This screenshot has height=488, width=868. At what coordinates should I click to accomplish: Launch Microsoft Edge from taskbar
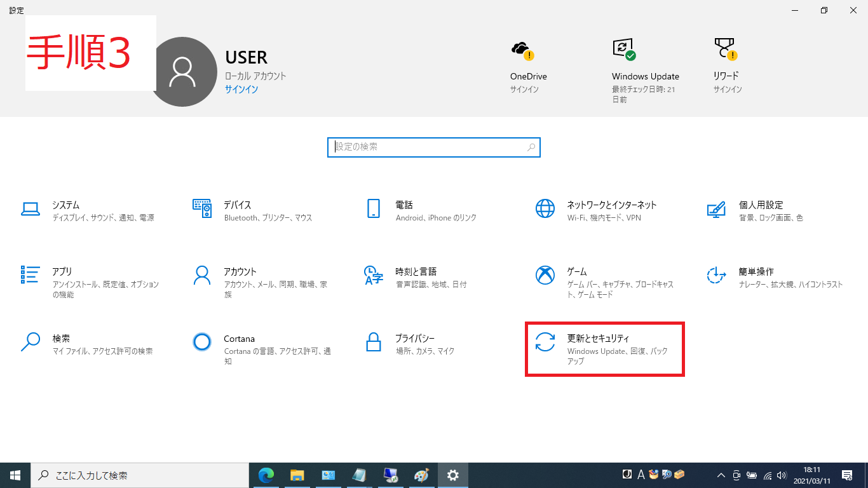coord(266,475)
